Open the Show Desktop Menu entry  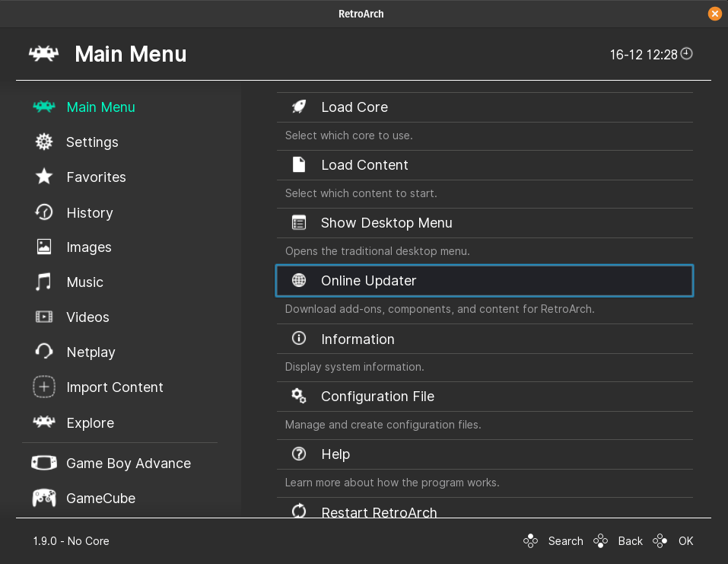[386, 223]
